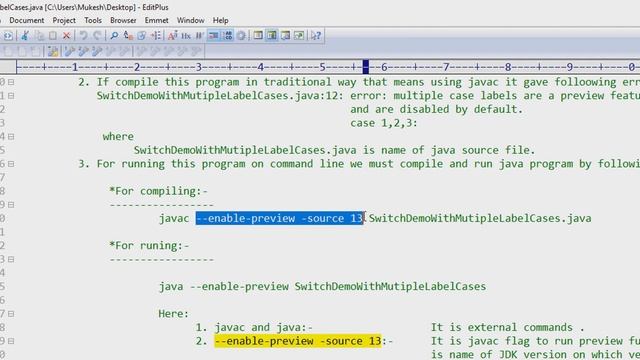Click '1. javac and java:-' text
Viewport: 640px width, 360px height.
point(254,327)
